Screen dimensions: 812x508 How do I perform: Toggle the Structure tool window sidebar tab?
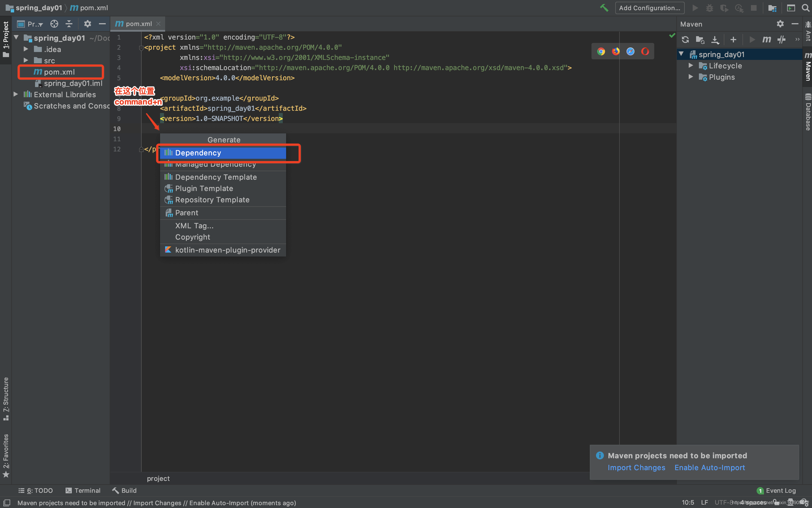pos(6,398)
